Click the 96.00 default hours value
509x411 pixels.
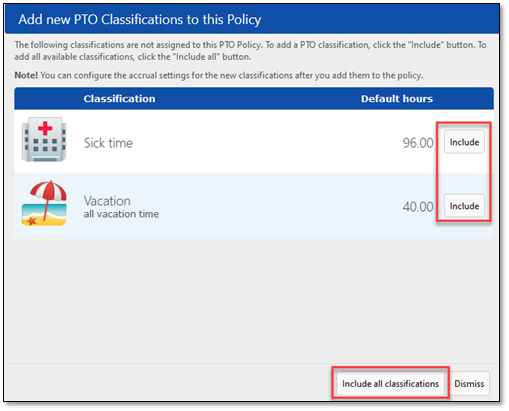(x=418, y=143)
